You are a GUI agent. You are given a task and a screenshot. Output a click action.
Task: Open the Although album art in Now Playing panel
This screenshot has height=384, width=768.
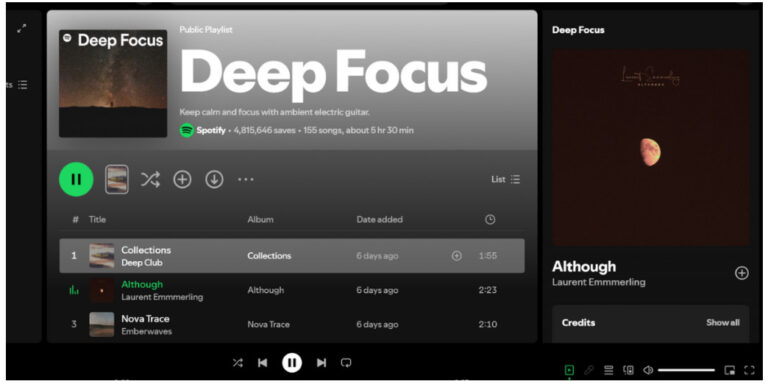pyautogui.click(x=650, y=147)
